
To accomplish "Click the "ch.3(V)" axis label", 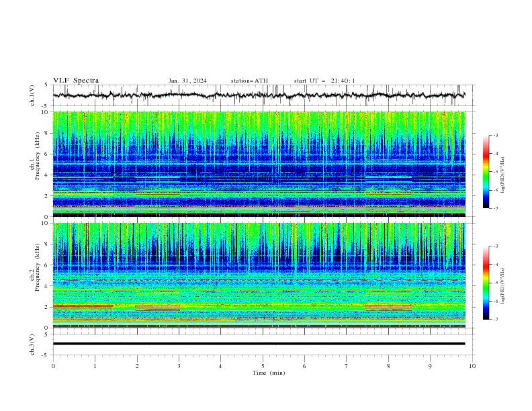I will tap(32, 345).
